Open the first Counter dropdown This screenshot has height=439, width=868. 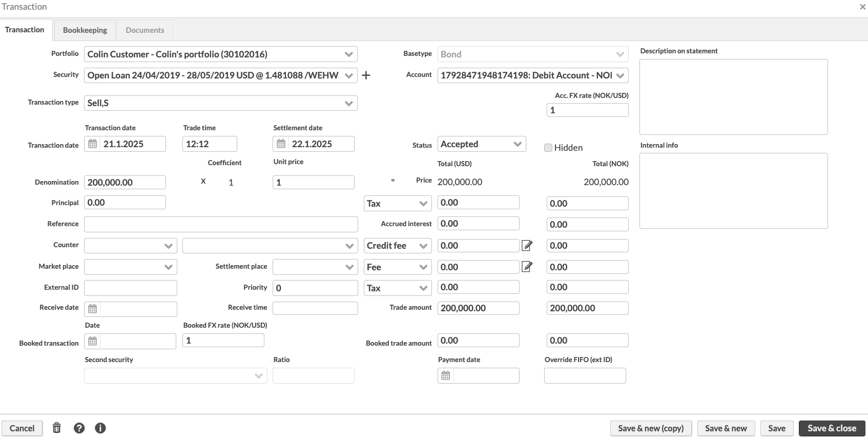(x=131, y=246)
